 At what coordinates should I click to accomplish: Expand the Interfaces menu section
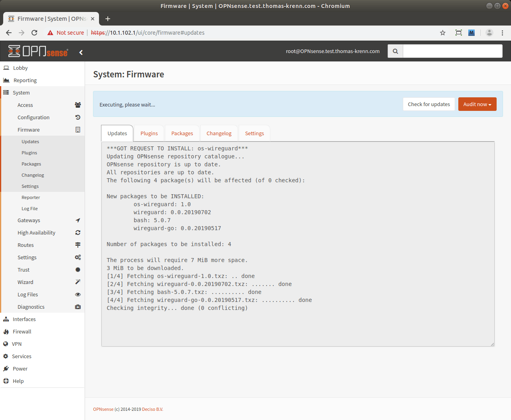click(x=24, y=319)
